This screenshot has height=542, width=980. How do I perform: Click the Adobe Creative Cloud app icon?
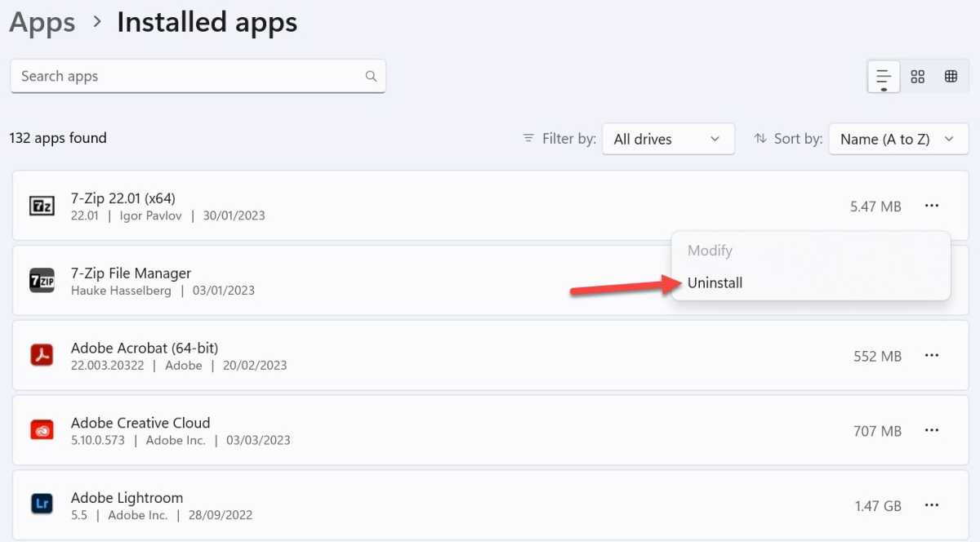(42, 430)
